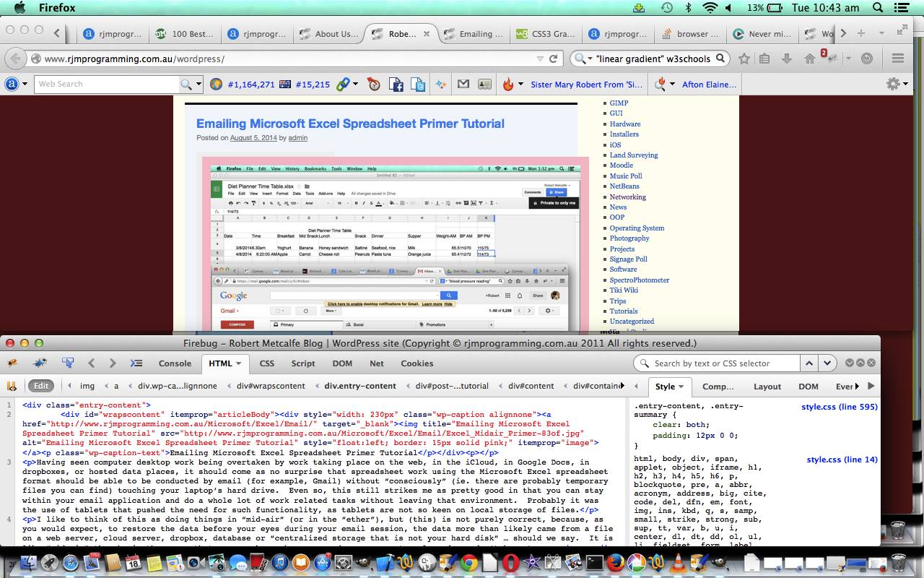The width and height of the screenshot is (924, 578).
Task: Open the Firefox hamburger menu
Action: (898, 59)
